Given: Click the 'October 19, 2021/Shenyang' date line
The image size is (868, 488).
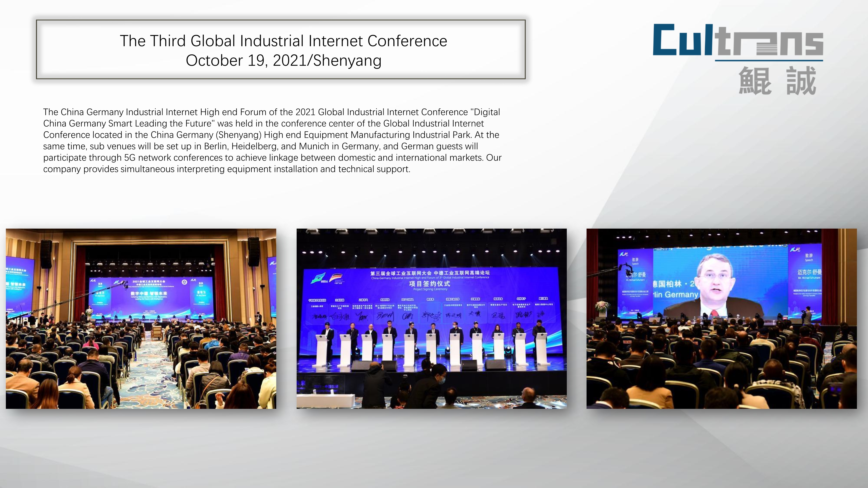Looking at the screenshot, I should tap(283, 61).
